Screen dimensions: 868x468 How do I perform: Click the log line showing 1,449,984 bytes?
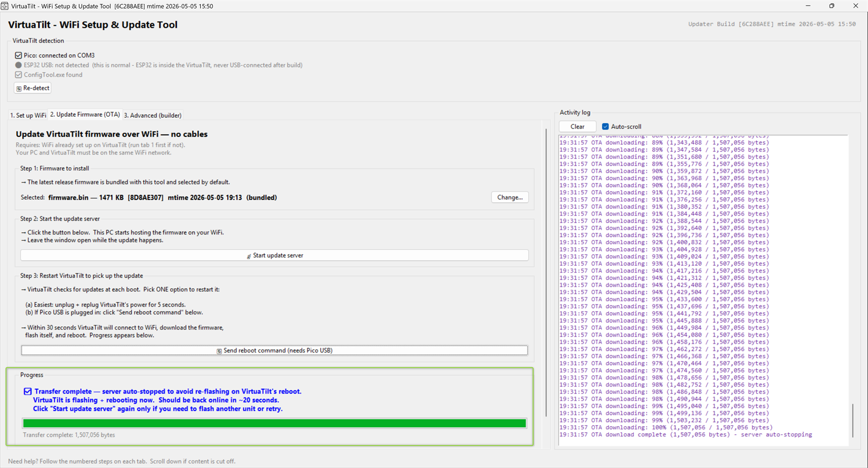tap(664, 328)
